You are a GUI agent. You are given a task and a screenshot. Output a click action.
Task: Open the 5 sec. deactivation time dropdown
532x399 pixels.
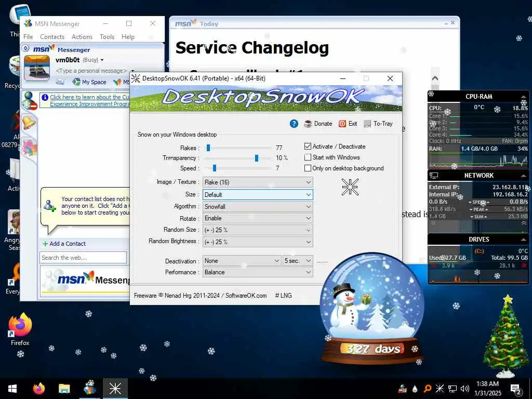point(298,261)
